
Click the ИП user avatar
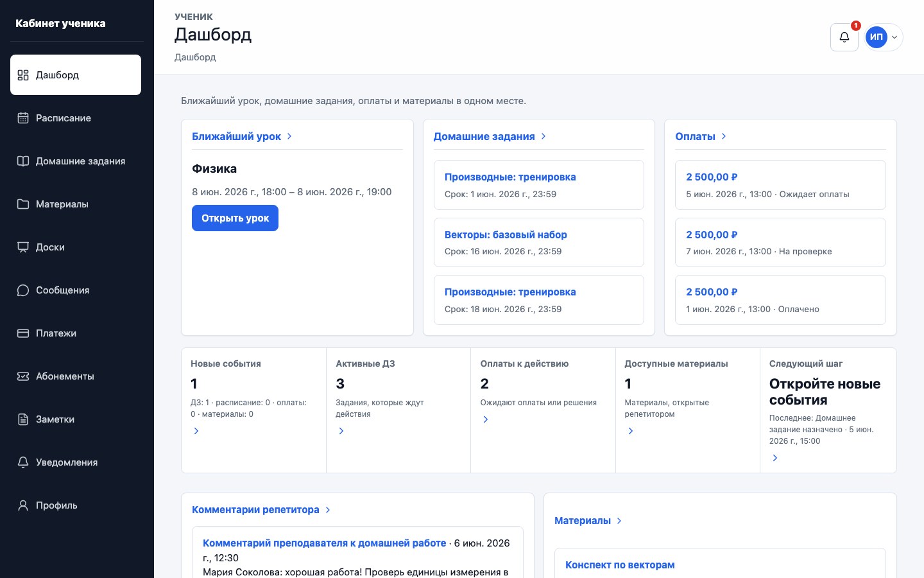click(877, 37)
